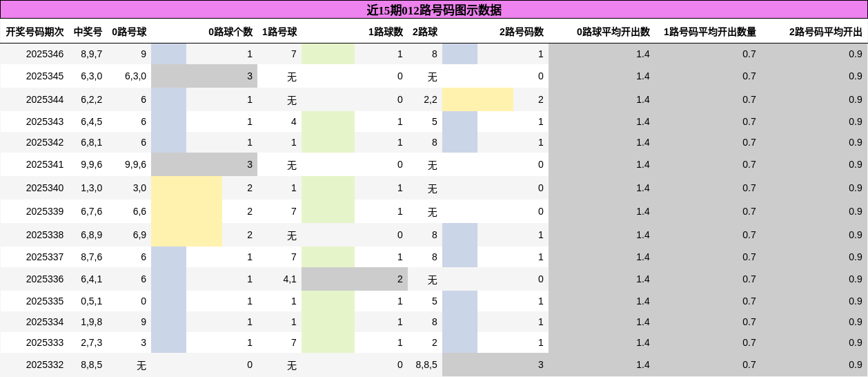
Task: Click 中奖号 value 6,3,0 in row 2025345
Action: [x=92, y=76]
